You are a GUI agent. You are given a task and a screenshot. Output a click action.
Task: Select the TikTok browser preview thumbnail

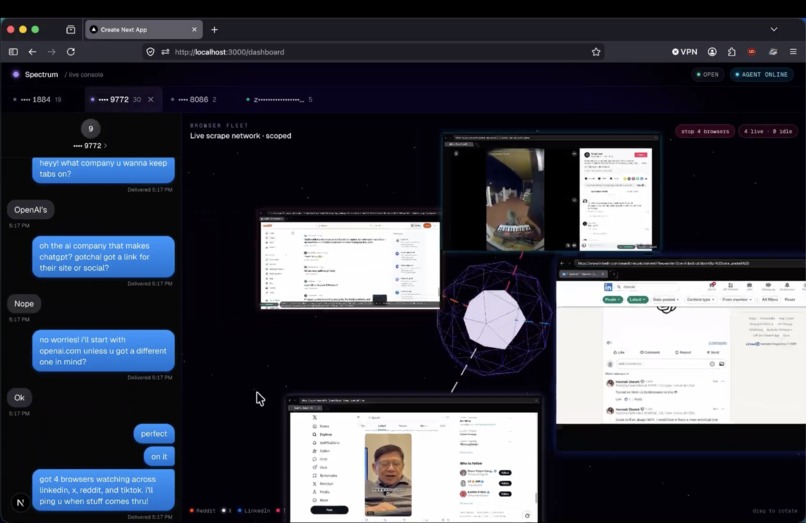tap(551, 193)
